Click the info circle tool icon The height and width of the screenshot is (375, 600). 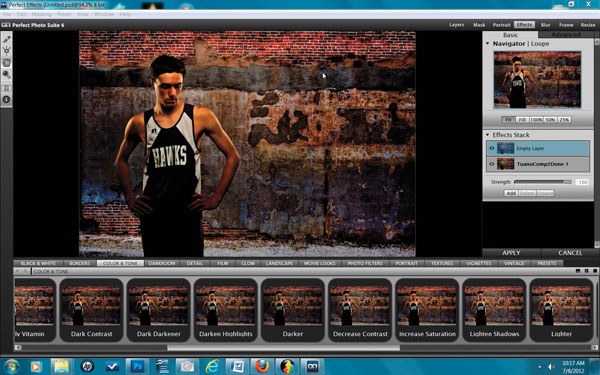point(6,99)
